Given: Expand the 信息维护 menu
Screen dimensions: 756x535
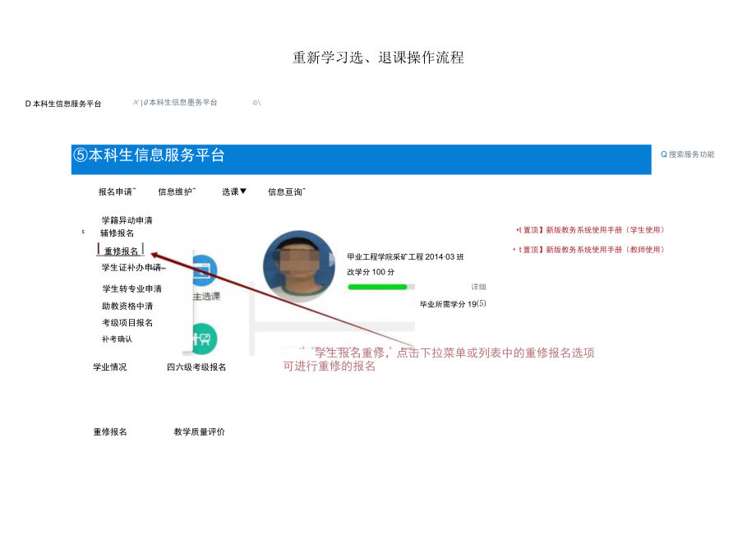Looking at the screenshot, I should [175, 191].
